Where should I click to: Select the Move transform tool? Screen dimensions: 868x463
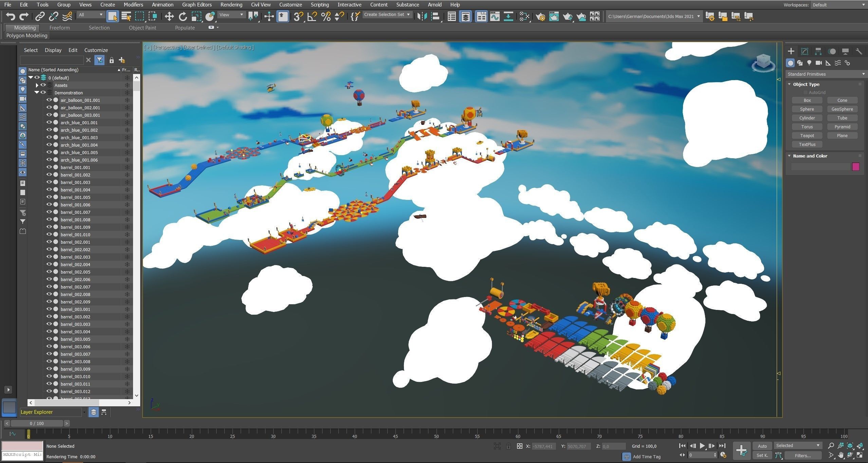(x=169, y=16)
